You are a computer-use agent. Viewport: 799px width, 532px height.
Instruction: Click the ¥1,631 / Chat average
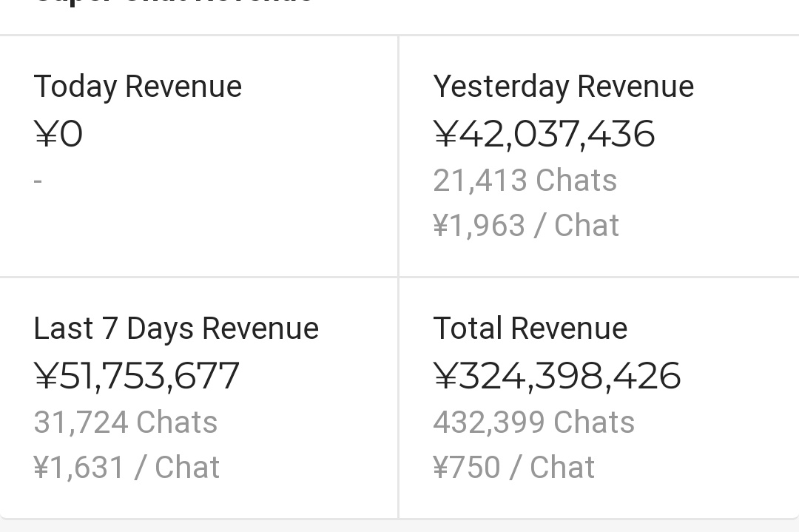pyautogui.click(x=127, y=468)
